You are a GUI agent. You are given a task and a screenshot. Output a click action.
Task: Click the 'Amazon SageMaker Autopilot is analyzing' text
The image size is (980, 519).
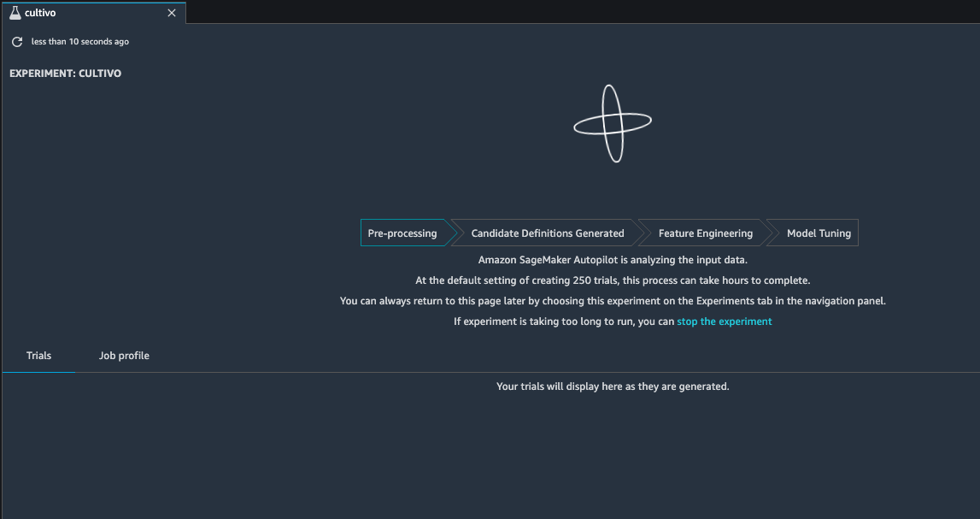tap(613, 260)
